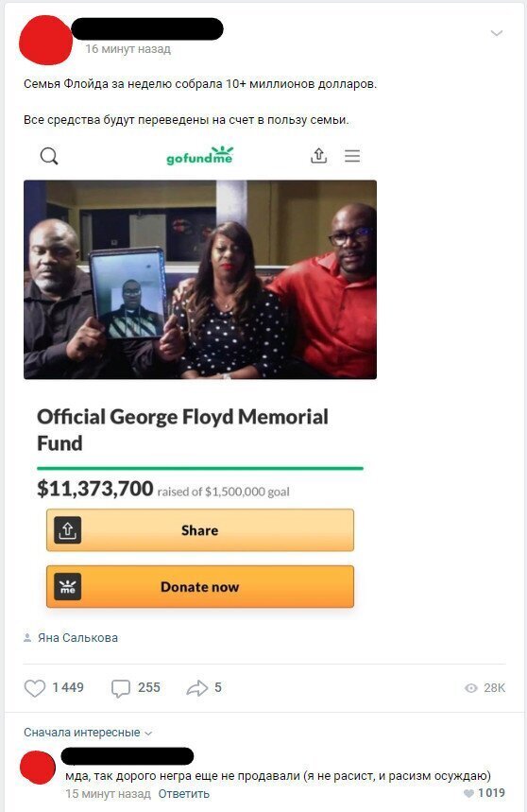Click the Donate now button
The image size is (527, 812).
click(200, 587)
